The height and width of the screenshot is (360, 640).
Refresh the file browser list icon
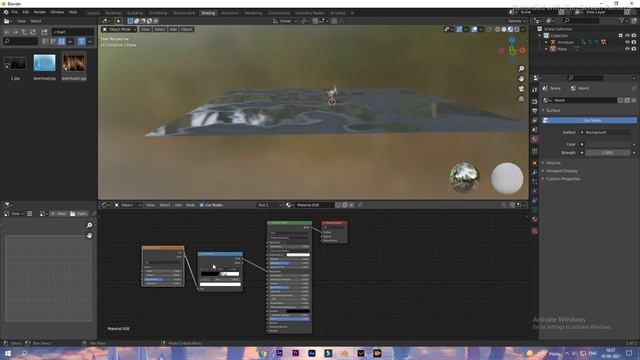(x=33, y=32)
